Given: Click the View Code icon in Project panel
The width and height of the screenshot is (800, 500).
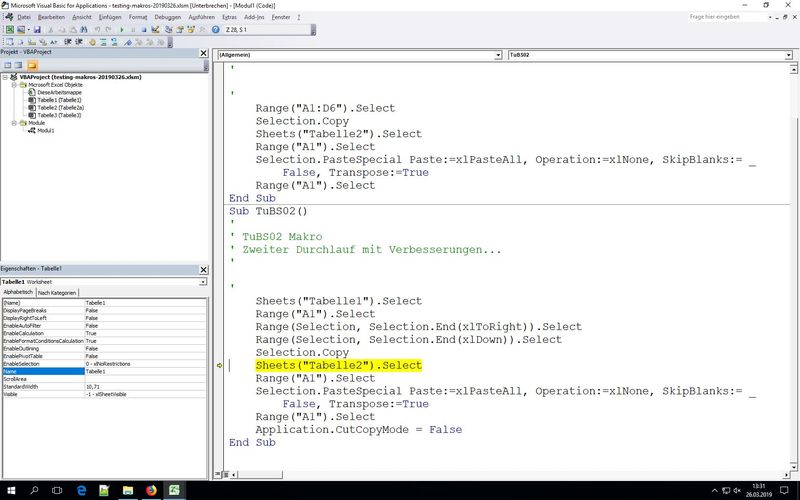Looking at the screenshot, I should pos(8,64).
